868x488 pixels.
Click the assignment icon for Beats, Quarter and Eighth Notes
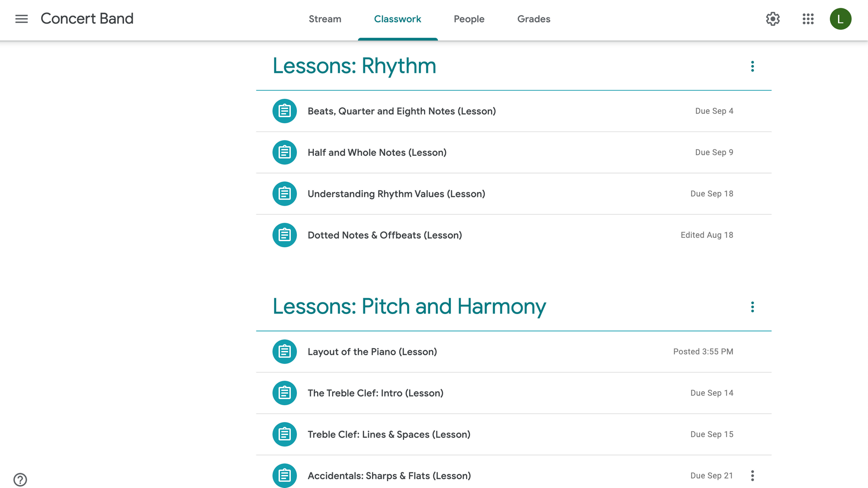click(284, 111)
